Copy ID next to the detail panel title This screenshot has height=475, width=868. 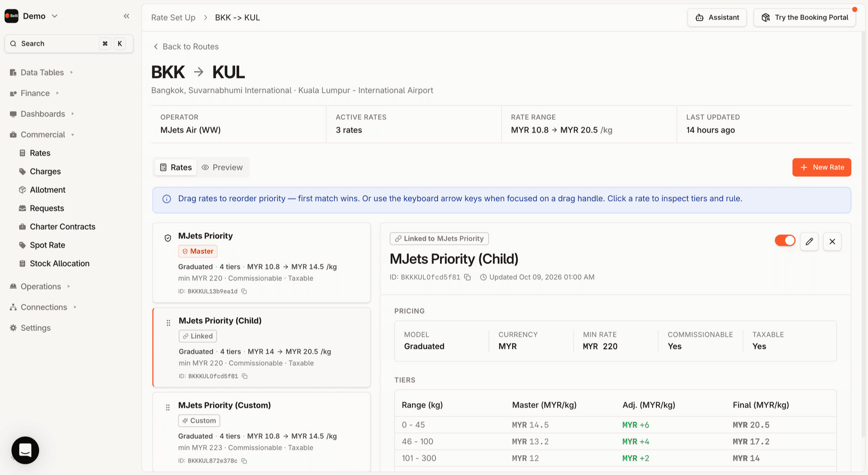coord(467,277)
